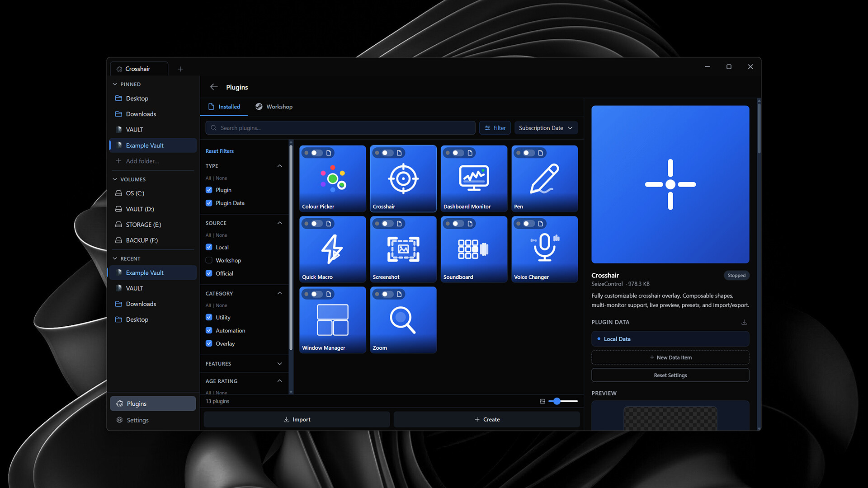Open the Soundboard plugin tile
868x488 pixels.
tap(473, 249)
